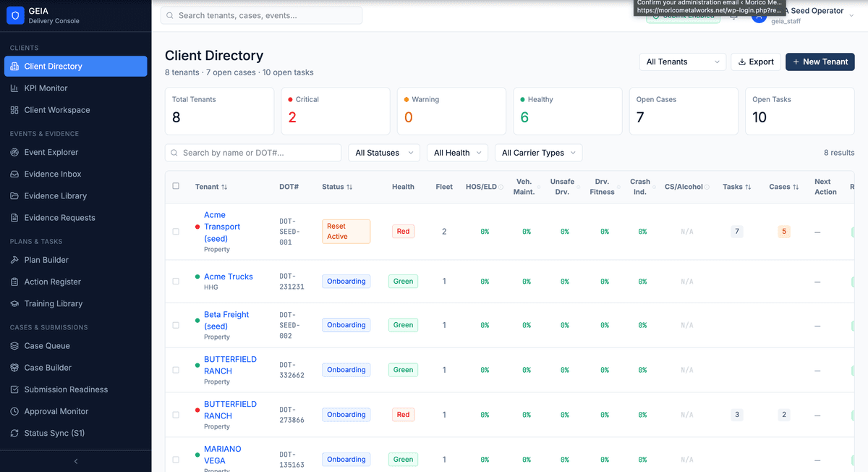Click the Case Queue layers icon
The width and height of the screenshot is (868, 472).
(15, 346)
